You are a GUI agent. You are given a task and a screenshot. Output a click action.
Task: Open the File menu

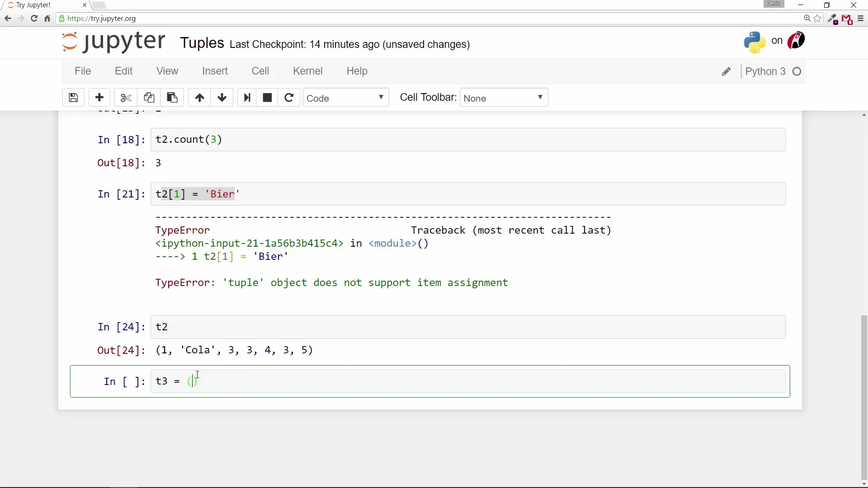click(83, 71)
